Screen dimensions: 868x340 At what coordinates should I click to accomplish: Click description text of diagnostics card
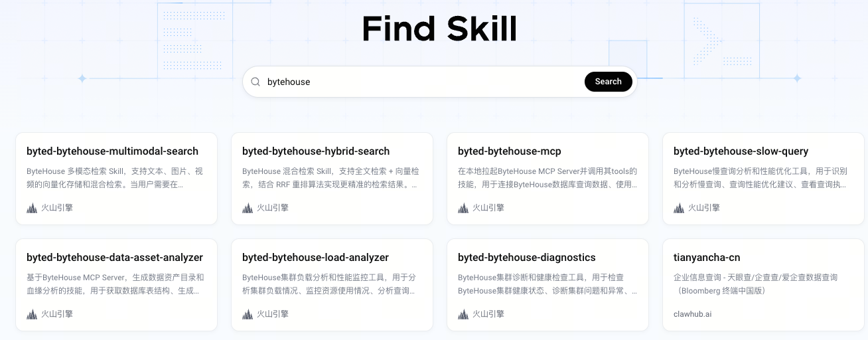(547, 284)
